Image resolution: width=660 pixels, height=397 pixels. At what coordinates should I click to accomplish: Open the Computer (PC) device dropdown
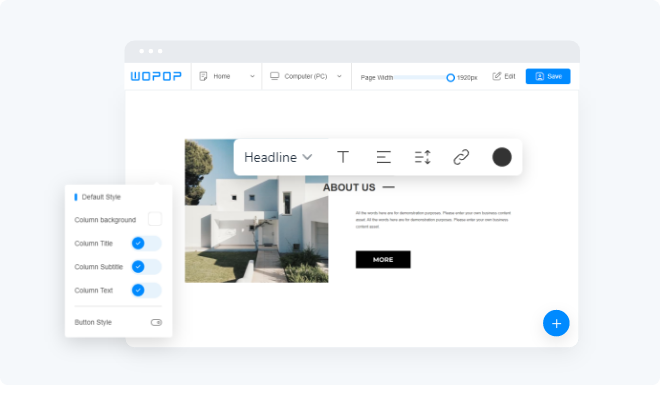(x=306, y=76)
